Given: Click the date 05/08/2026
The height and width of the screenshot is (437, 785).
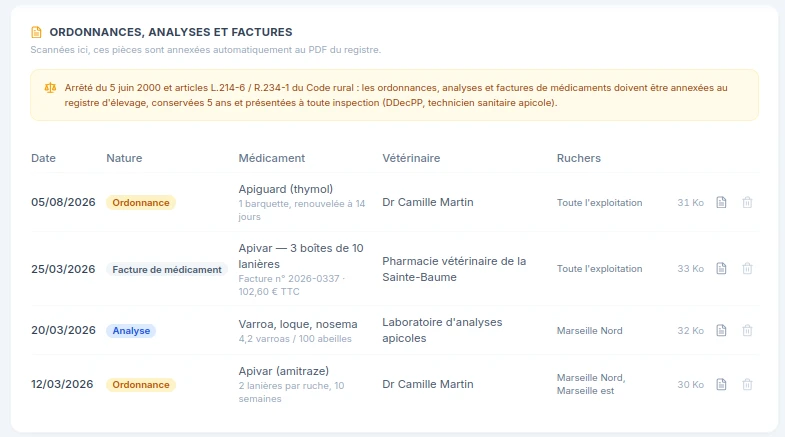Looking at the screenshot, I should tap(63, 202).
